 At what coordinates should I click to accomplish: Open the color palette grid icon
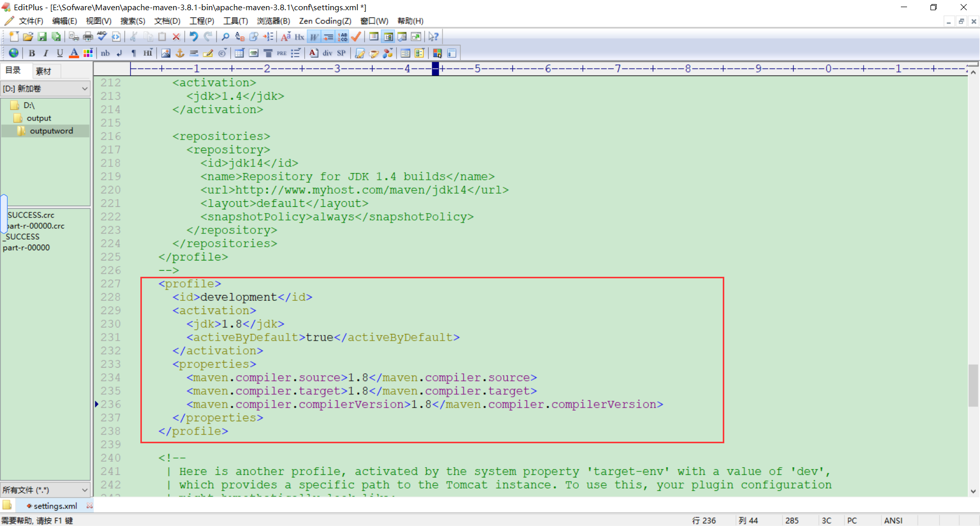pyautogui.click(x=88, y=53)
